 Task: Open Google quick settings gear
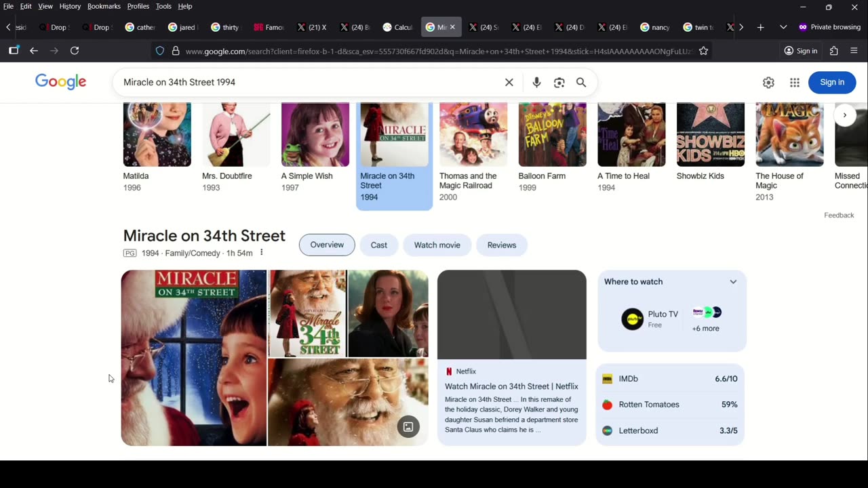pyautogui.click(x=768, y=82)
